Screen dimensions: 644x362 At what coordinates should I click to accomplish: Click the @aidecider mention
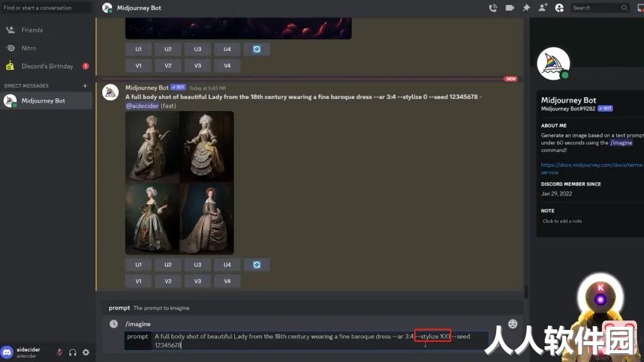click(142, 106)
